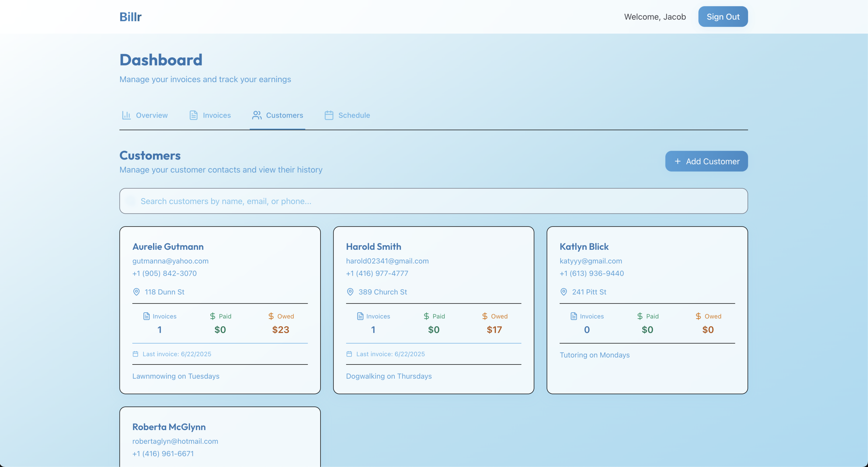Click the Sign Out button
Screen dimensions: 868x467
(x=723, y=17)
